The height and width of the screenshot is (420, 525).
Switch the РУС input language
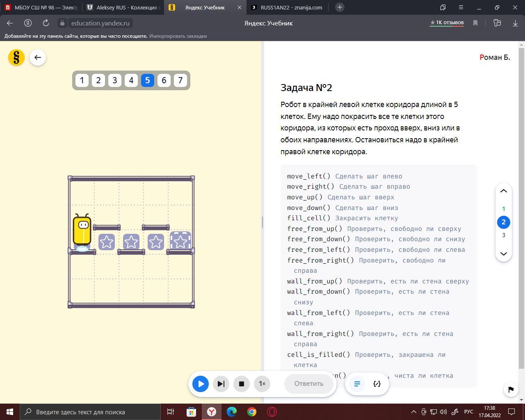(469, 412)
